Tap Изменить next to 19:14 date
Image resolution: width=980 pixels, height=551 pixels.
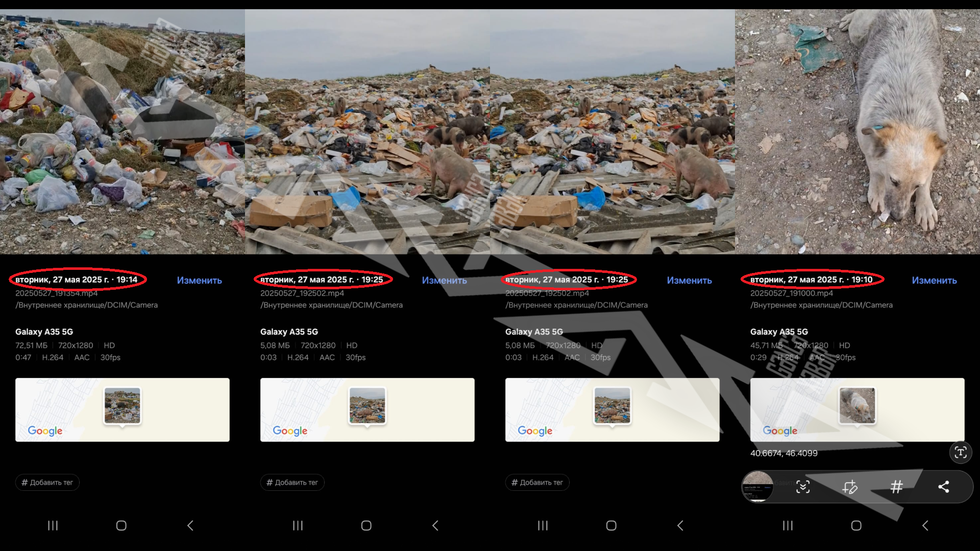tap(200, 280)
